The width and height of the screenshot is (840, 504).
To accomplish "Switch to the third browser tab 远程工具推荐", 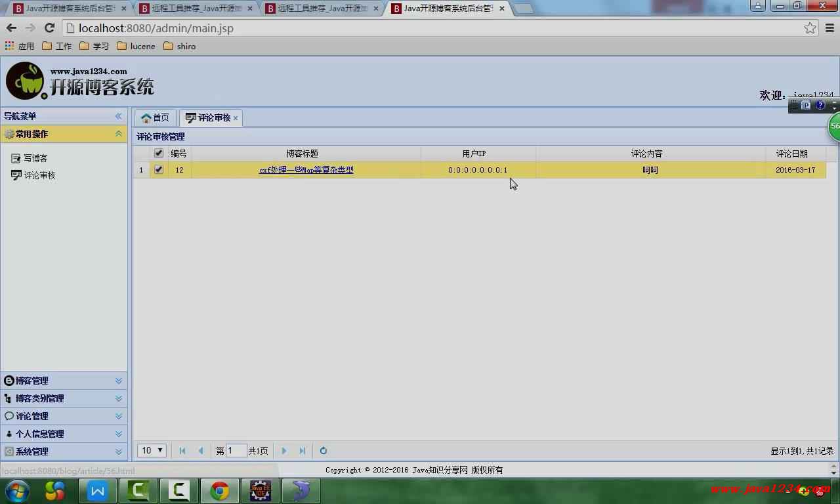I will 322,9.
